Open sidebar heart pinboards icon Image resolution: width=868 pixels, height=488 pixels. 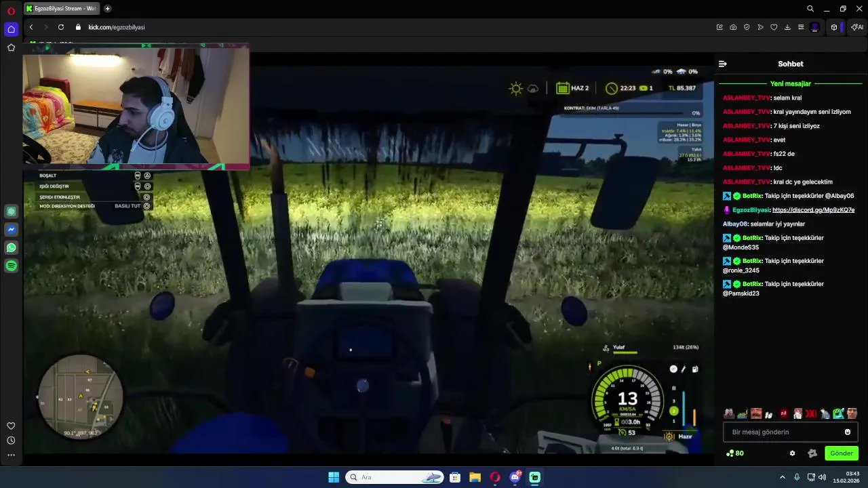[x=11, y=426]
